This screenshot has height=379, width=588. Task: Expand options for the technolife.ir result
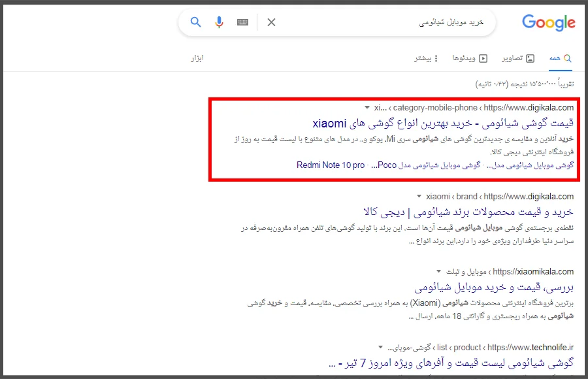(380, 347)
